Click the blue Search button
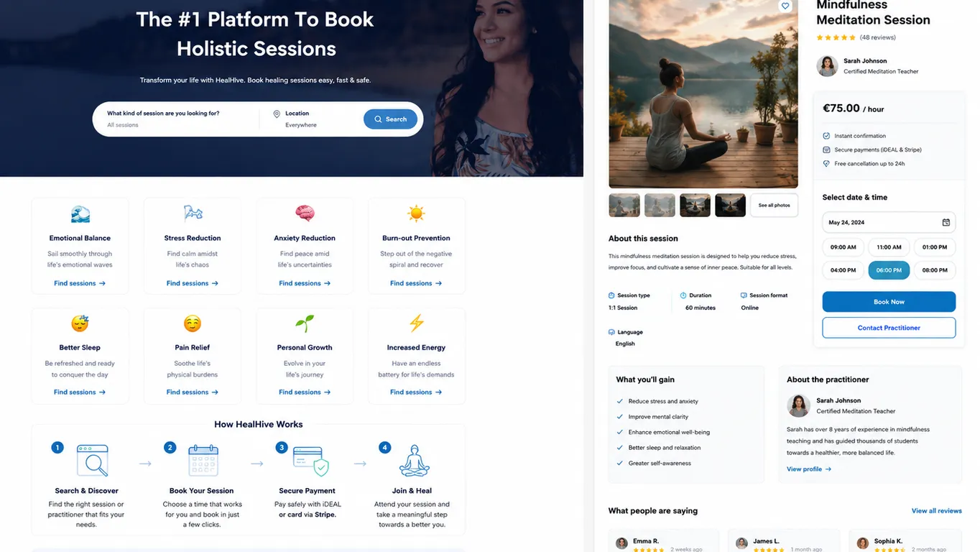Screen dimensions: 980x552 pos(390,119)
